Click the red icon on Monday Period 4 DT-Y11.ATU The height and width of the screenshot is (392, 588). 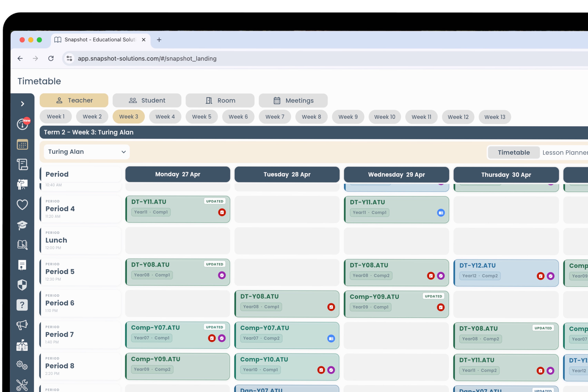(x=222, y=212)
